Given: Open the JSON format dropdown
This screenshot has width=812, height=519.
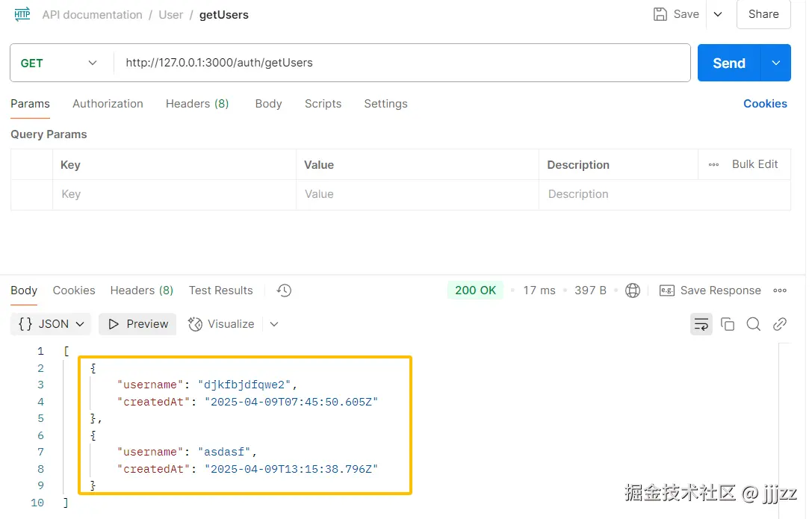Looking at the screenshot, I should tap(51, 324).
